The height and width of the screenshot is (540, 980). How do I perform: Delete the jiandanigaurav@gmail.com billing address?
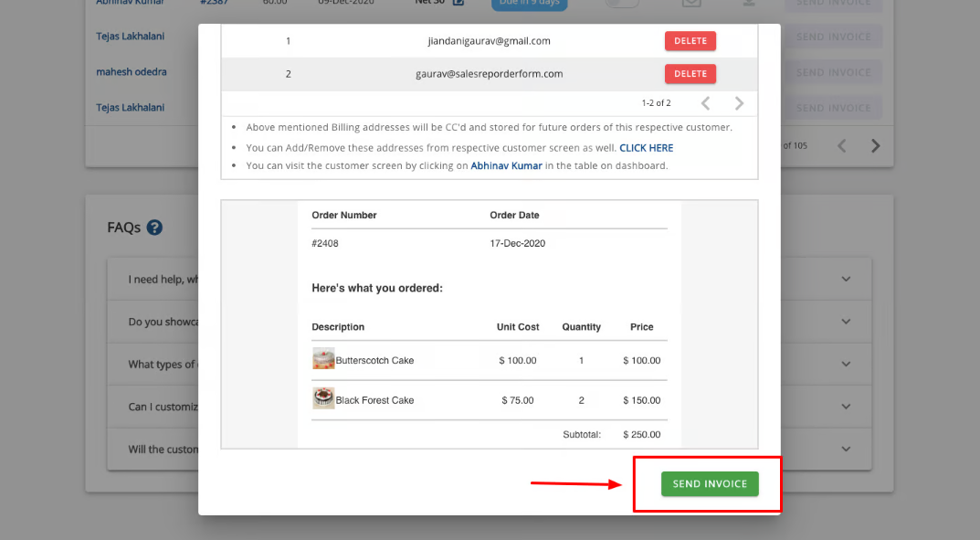pyautogui.click(x=690, y=41)
